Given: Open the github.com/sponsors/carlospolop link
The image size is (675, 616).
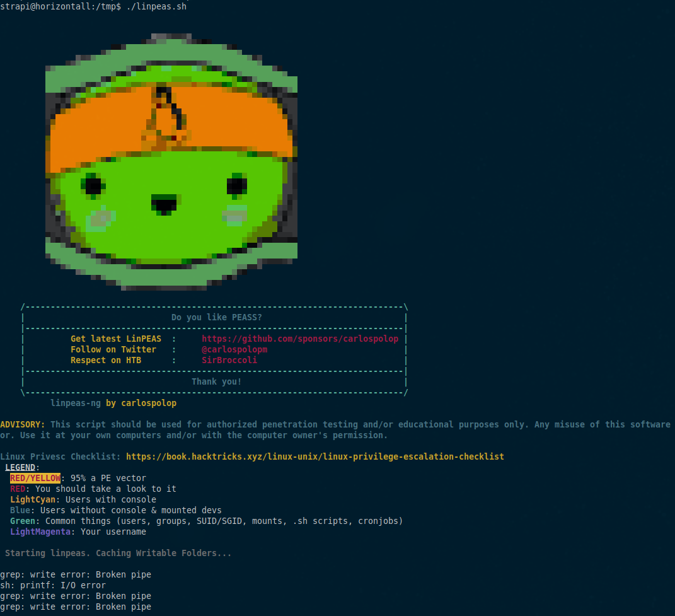Looking at the screenshot, I should 300,339.
